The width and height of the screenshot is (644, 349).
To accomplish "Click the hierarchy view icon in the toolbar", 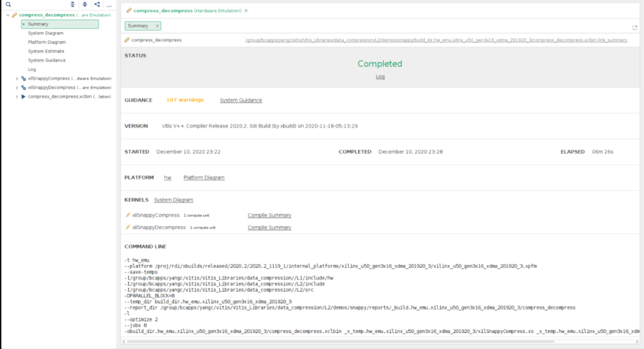I will 97,4.
